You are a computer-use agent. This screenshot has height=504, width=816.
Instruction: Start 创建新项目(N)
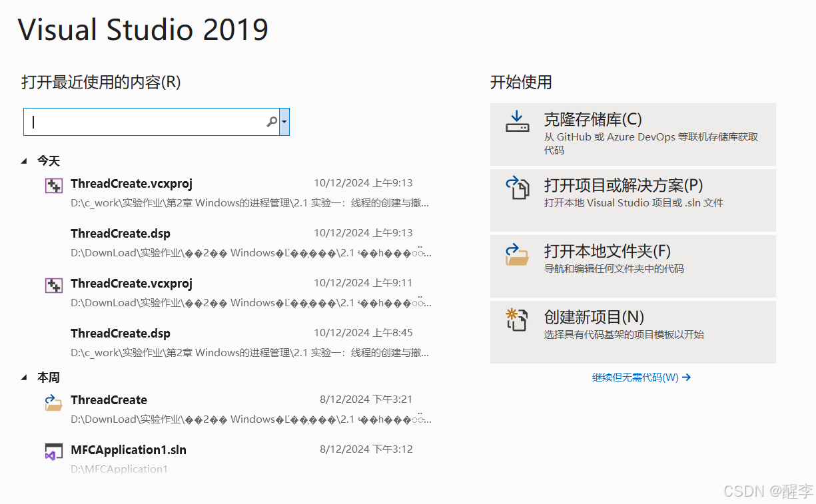click(633, 332)
